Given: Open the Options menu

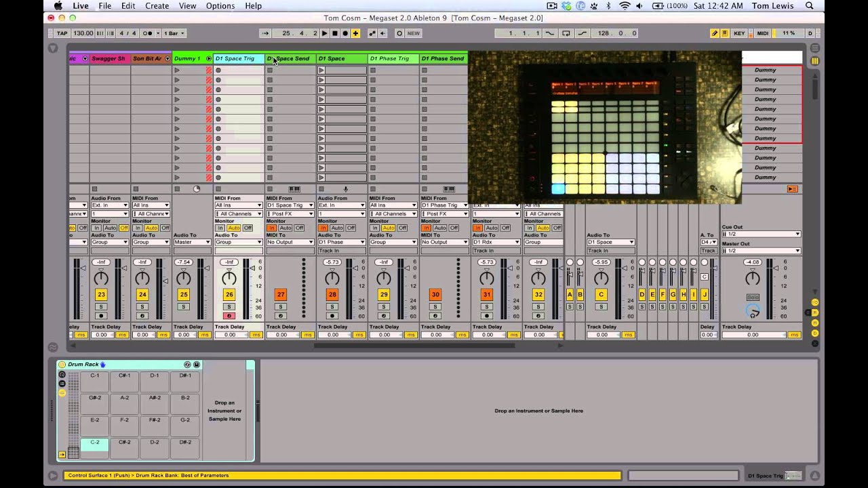Looking at the screenshot, I should pos(220,6).
